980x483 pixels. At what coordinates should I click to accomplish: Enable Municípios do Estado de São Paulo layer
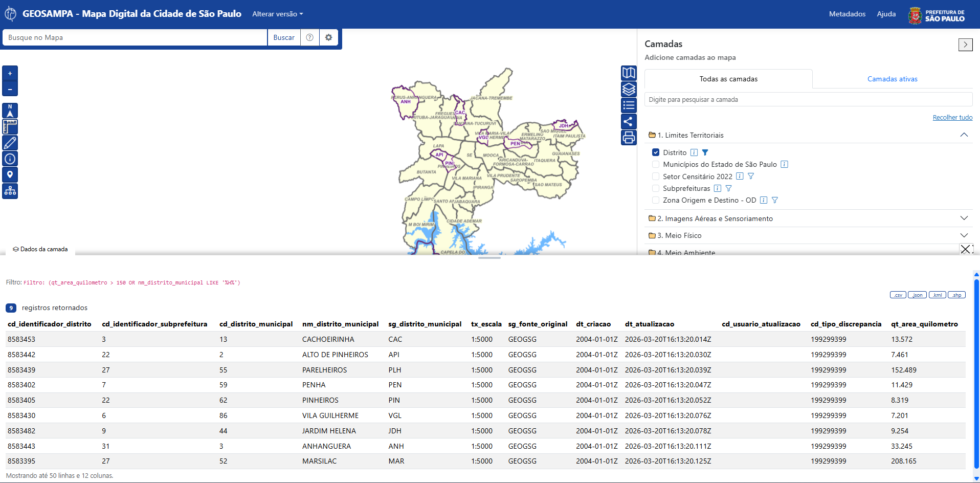click(x=656, y=164)
